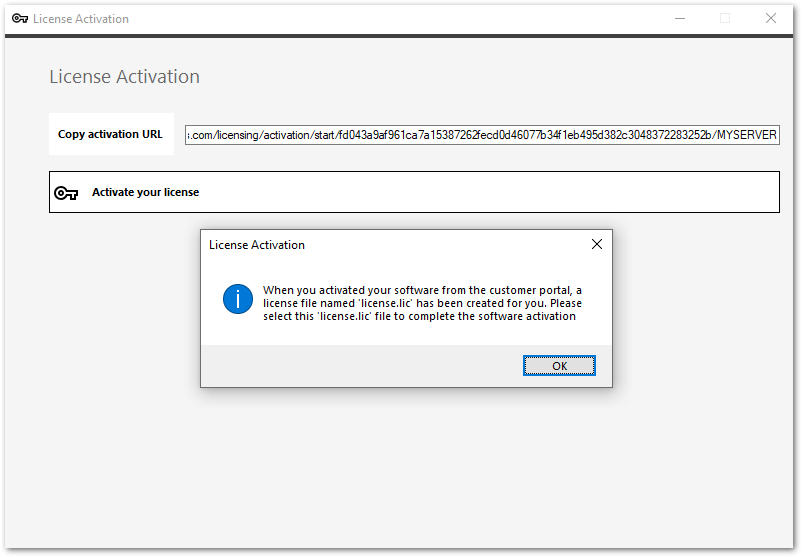Click the large License Activation page heading
The image size is (802, 557).
point(124,77)
